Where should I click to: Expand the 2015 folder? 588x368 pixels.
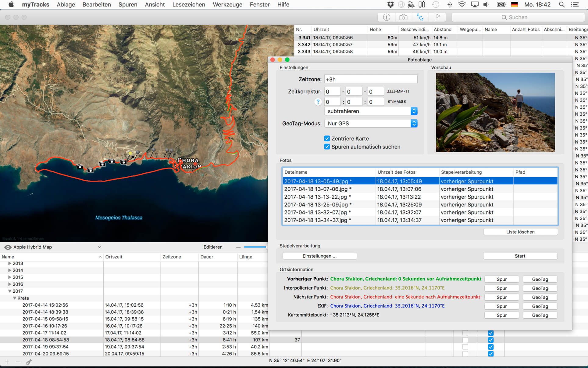point(10,277)
